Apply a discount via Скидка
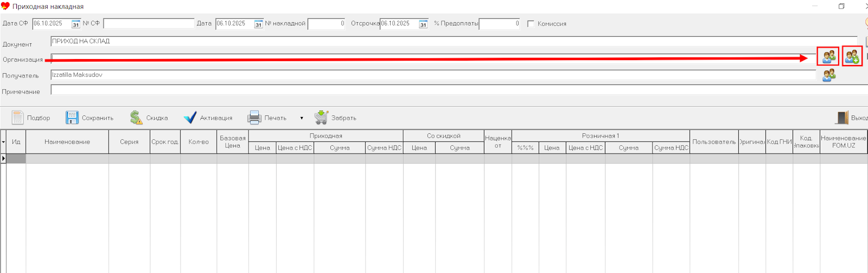Viewport: 868px width, 273px height. point(149,118)
